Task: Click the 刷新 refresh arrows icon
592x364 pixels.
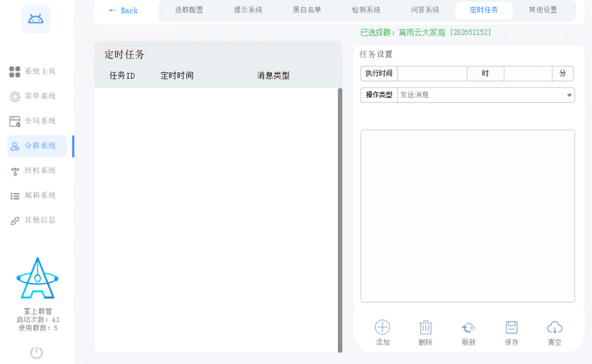Action: pos(468,327)
